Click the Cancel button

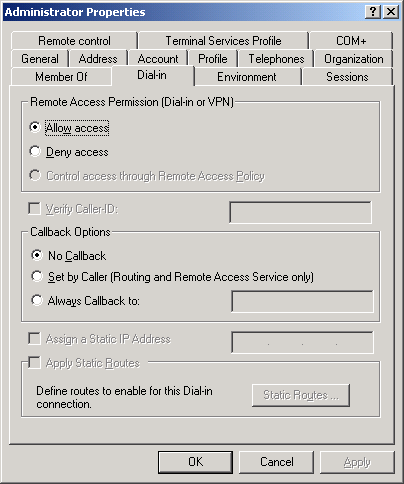tap(277, 462)
